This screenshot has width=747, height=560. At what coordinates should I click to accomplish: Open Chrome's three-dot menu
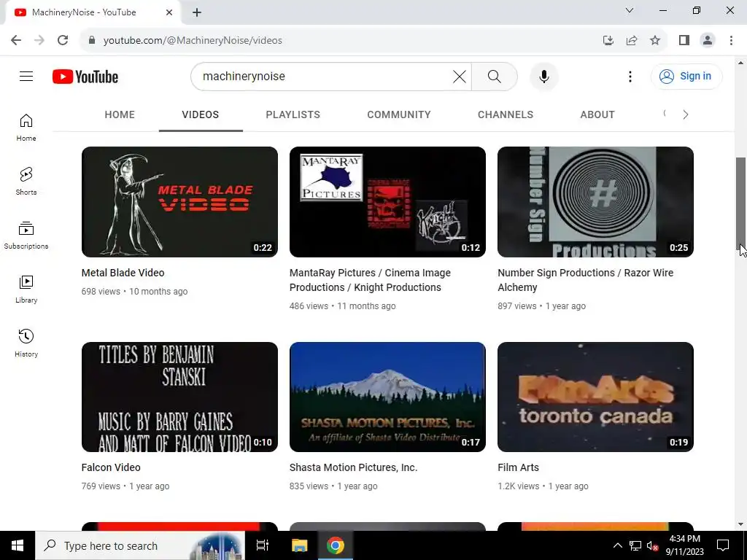coord(731,40)
